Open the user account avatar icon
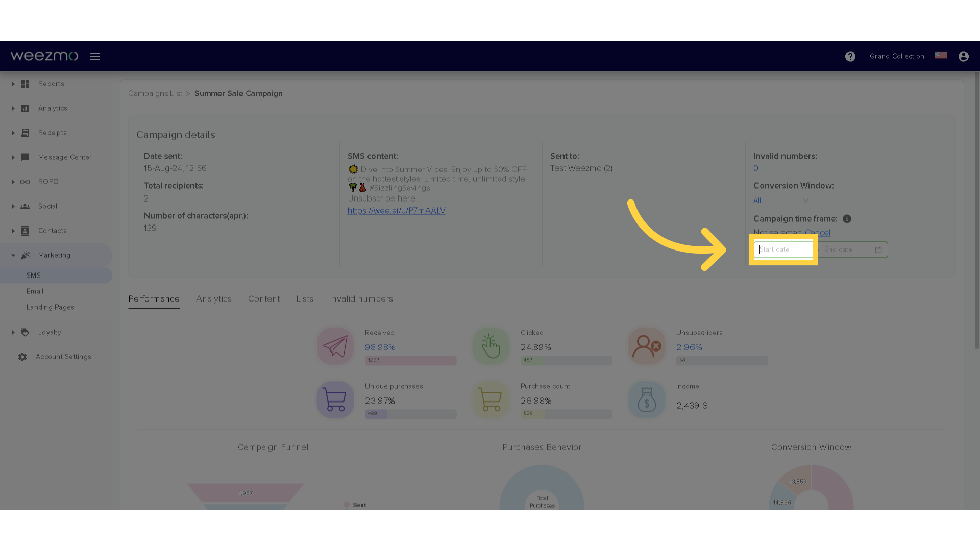 pyautogui.click(x=963, y=56)
